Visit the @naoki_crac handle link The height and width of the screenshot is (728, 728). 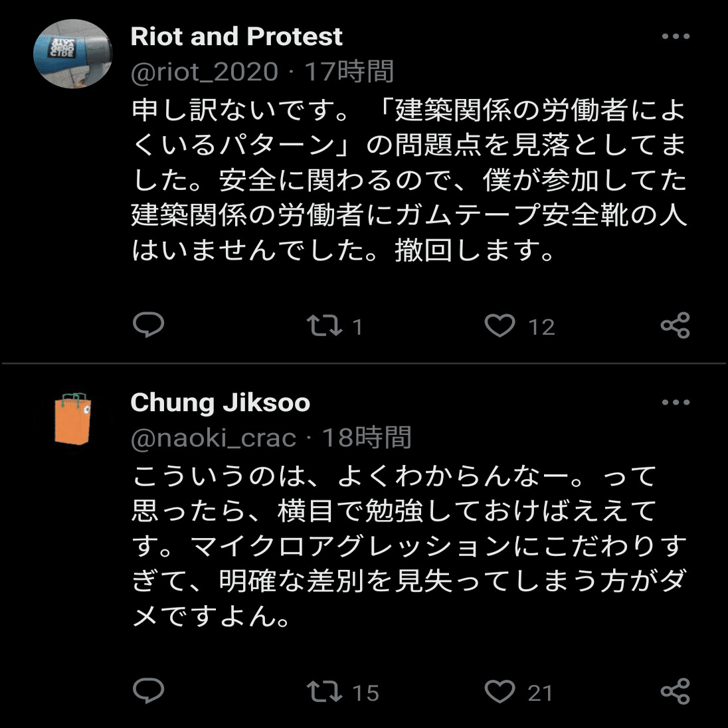(x=213, y=438)
